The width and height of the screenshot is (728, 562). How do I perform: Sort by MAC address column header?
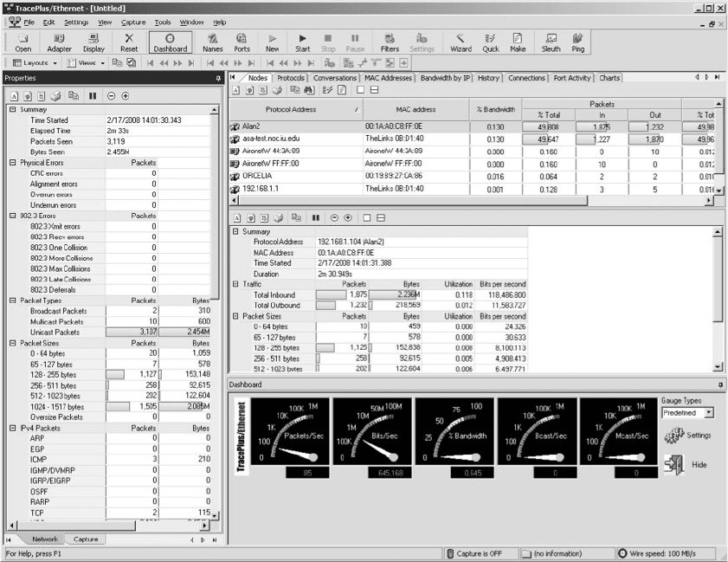coord(416,110)
